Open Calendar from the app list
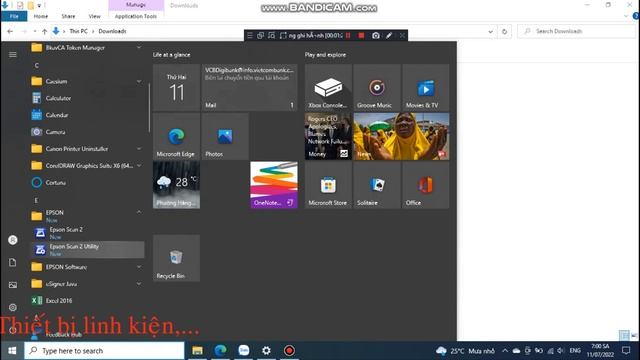 (x=87, y=115)
